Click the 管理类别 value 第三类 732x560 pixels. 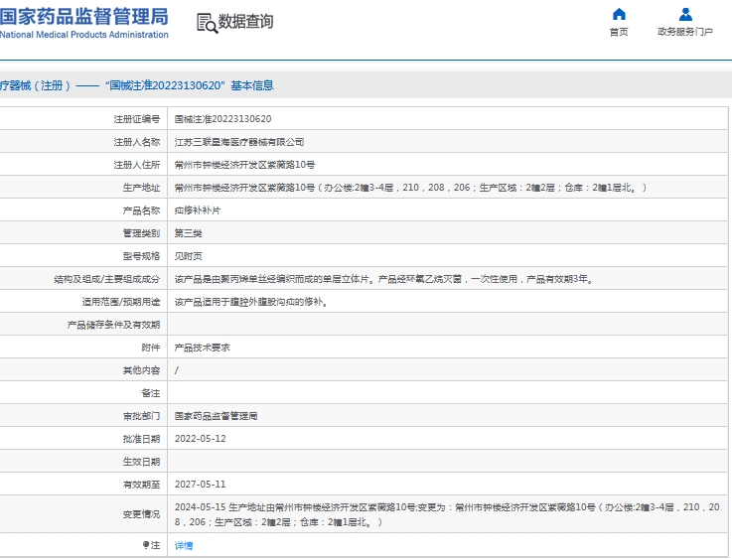pyautogui.click(x=188, y=233)
